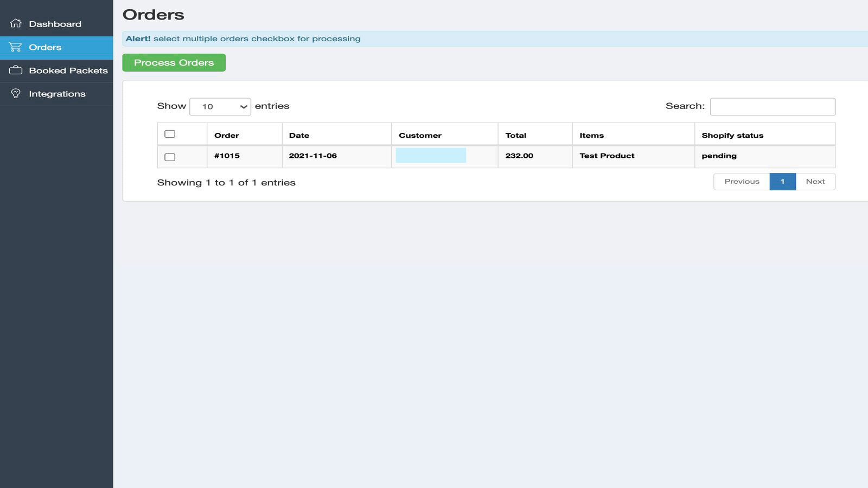The width and height of the screenshot is (868, 488).
Task: Check the box for order #1015
Action: [170, 157]
